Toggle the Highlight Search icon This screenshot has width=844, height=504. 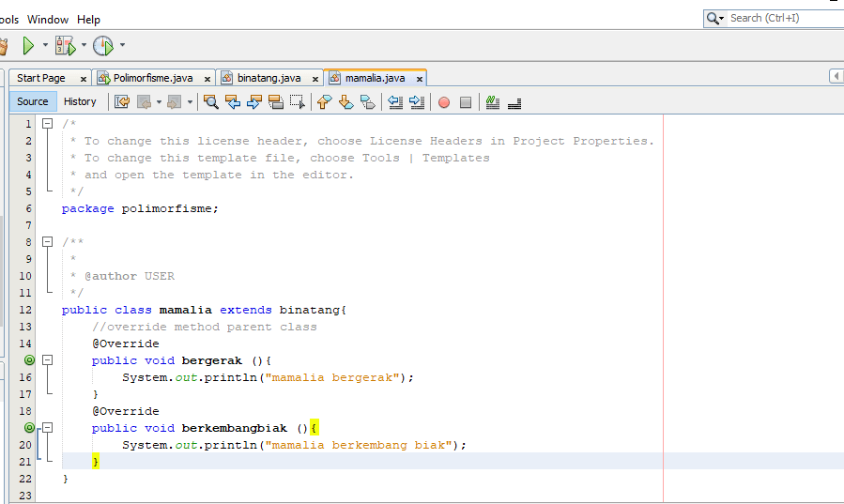click(x=276, y=102)
